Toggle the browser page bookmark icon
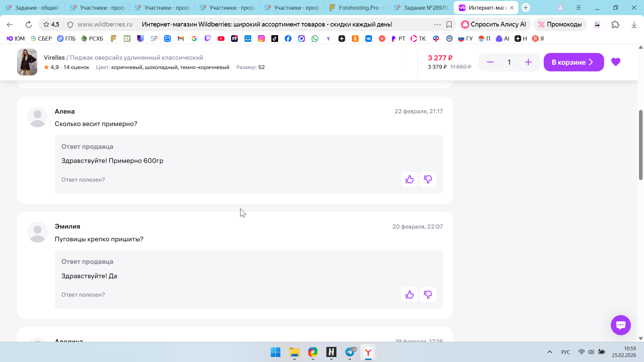Viewport: 644px width, 362px height. [449, 24]
